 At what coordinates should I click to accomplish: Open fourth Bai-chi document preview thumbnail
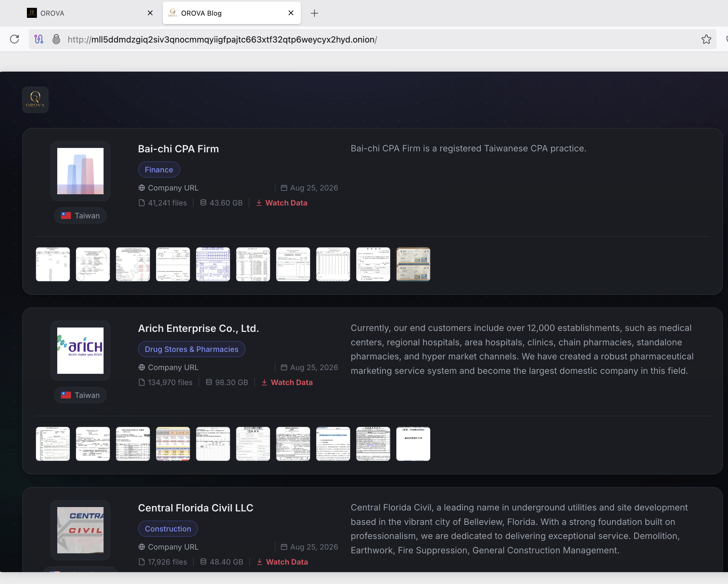(173, 264)
